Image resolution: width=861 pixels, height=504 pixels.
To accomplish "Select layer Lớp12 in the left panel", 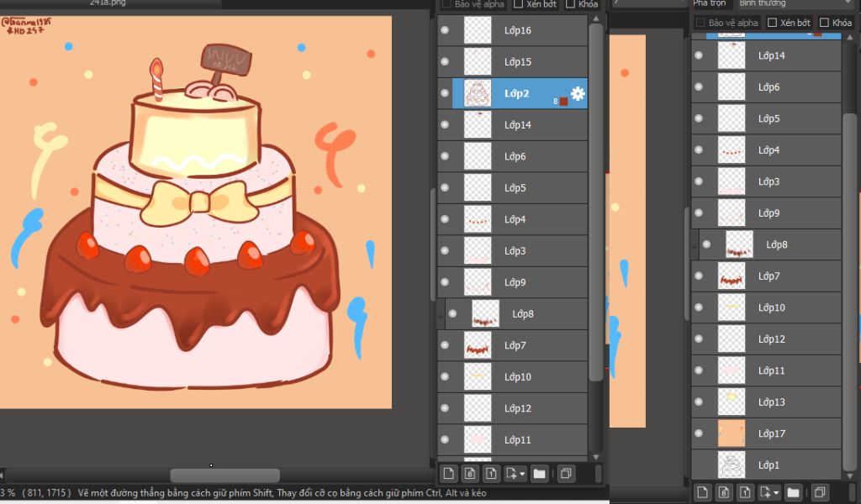I will 512,408.
